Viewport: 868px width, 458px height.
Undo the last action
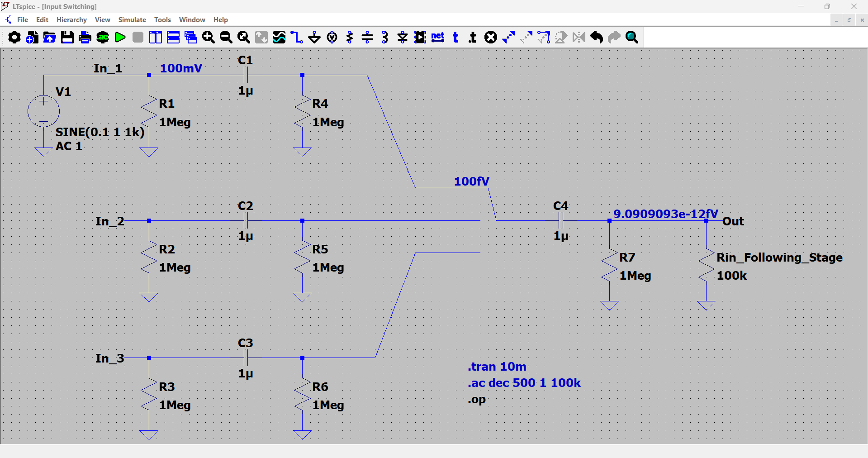597,37
